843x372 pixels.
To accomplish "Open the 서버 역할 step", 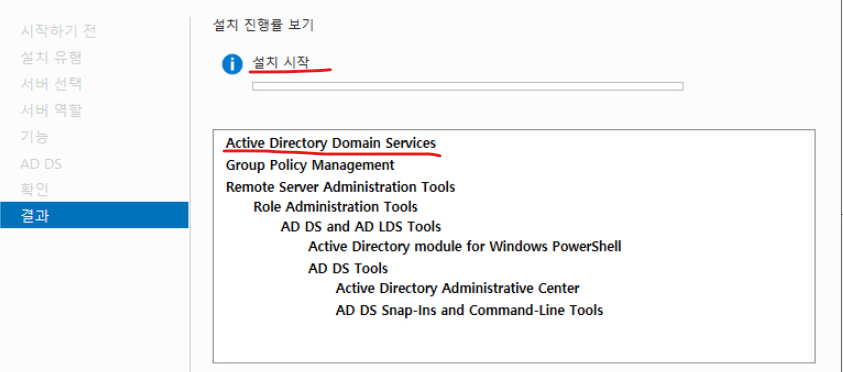I will pos(51,110).
